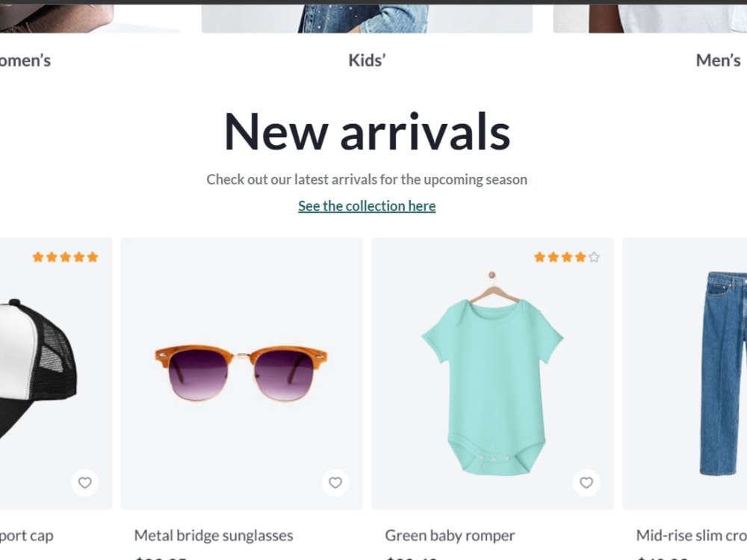Click the New arrivals heading
Screen dimensions: 747x560
pyautogui.click(x=366, y=131)
